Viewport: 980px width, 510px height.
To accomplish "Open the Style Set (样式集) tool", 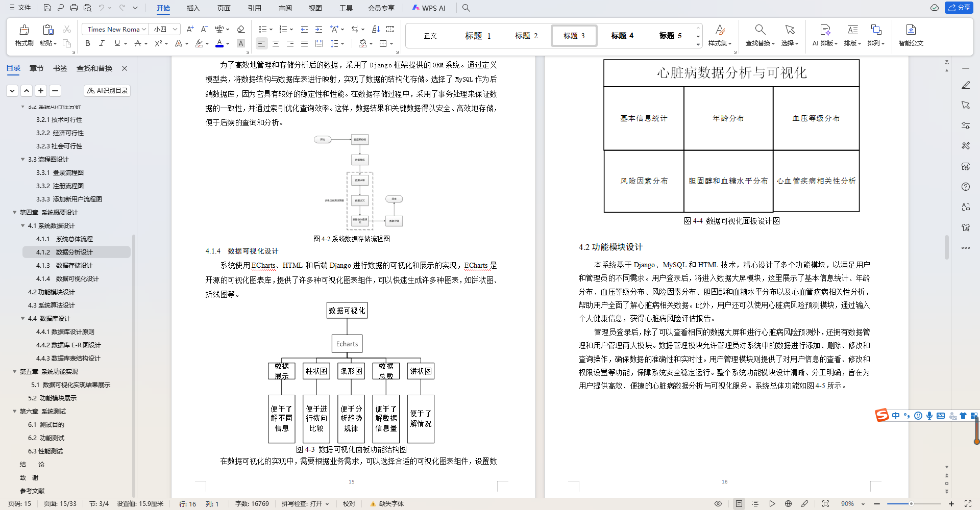I will (720, 35).
